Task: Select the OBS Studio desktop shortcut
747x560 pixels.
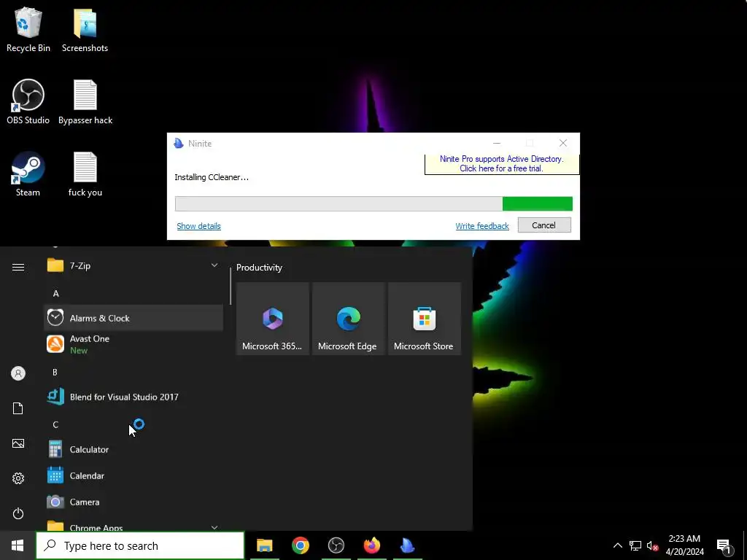Action: click(28, 102)
